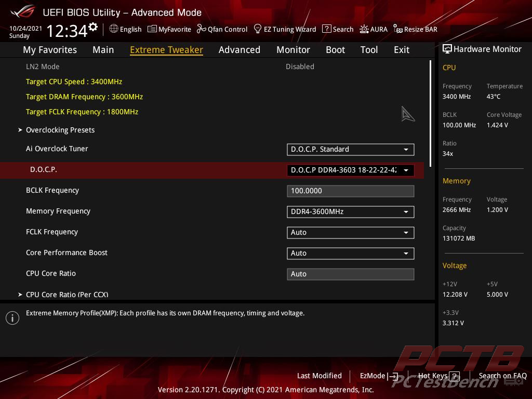Click the Hardware Monitor screen icon

pyautogui.click(x=447, y=49)
